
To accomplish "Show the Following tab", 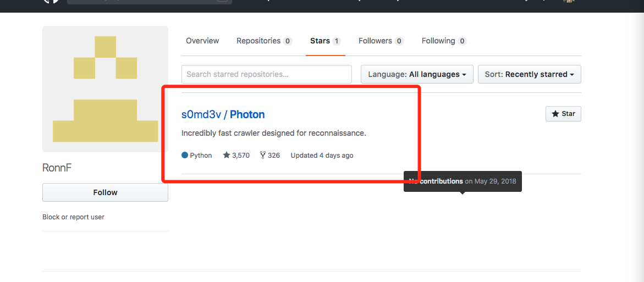I will [444, 41].
